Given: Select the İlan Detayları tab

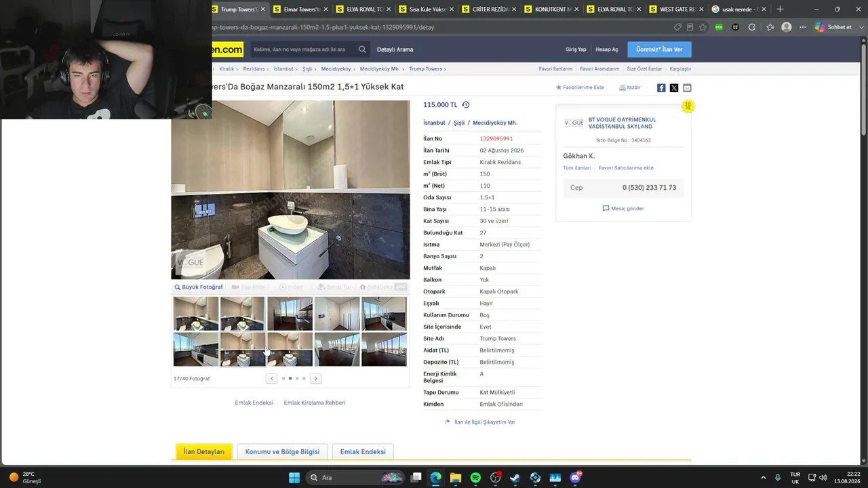Looking at the screenshot, I should click(x=203, y=451).
